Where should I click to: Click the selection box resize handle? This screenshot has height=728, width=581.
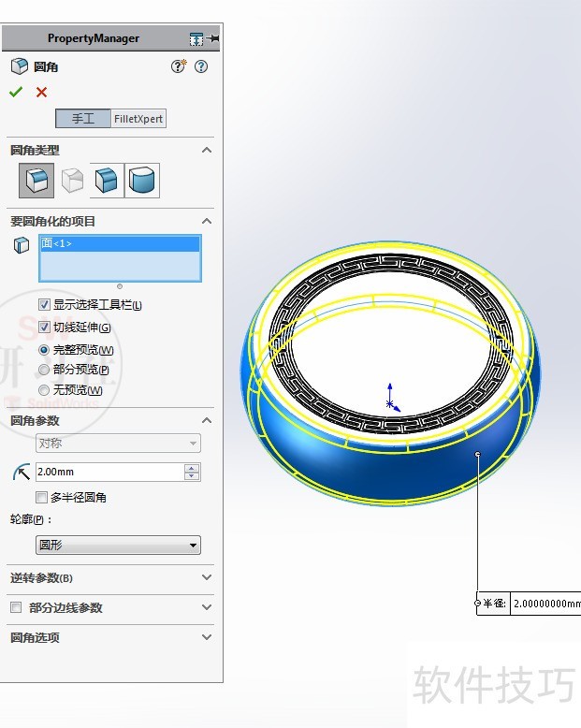(x=120, y=286)
